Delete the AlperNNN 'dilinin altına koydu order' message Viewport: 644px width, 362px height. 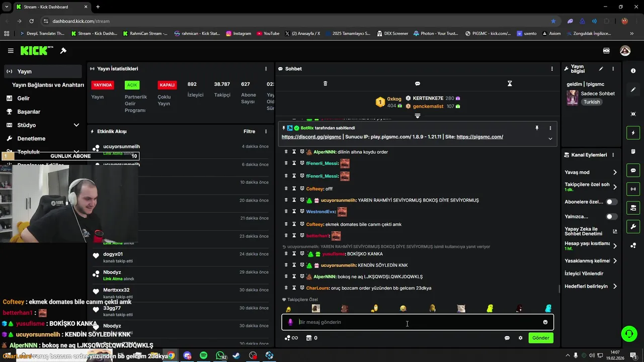click(286, 152)
